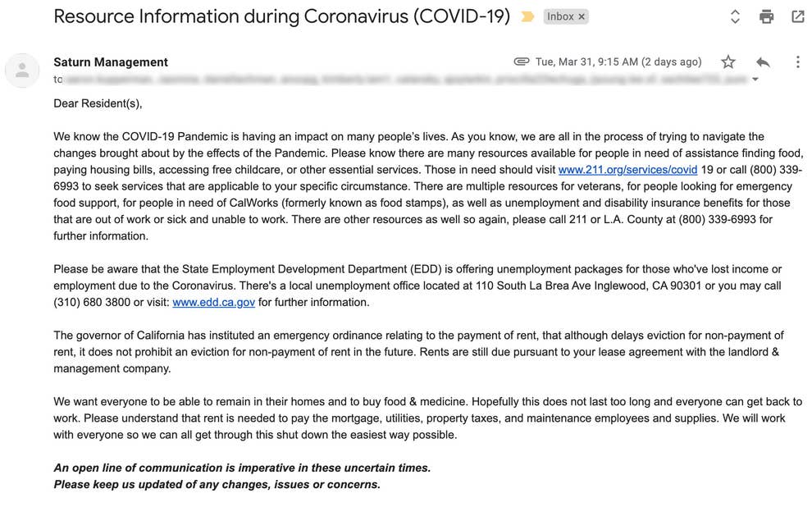The image size is (812, 507).
Task: Click the Inbox label tag
Action: point(560,16)
